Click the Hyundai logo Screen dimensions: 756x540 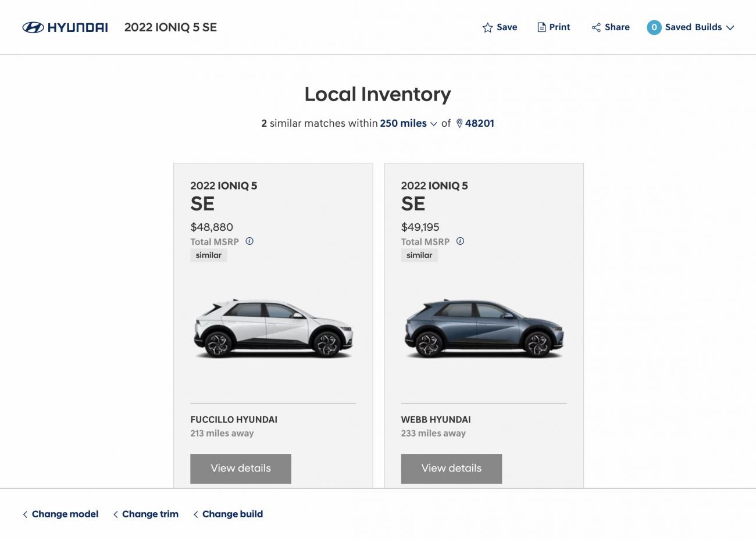[65, 27]
